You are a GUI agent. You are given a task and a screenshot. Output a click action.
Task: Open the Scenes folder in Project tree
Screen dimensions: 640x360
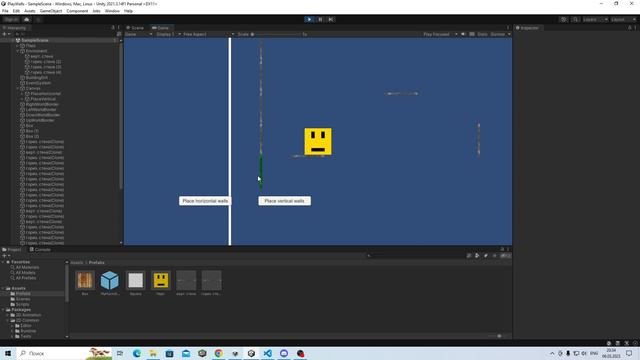coord(22,299)
